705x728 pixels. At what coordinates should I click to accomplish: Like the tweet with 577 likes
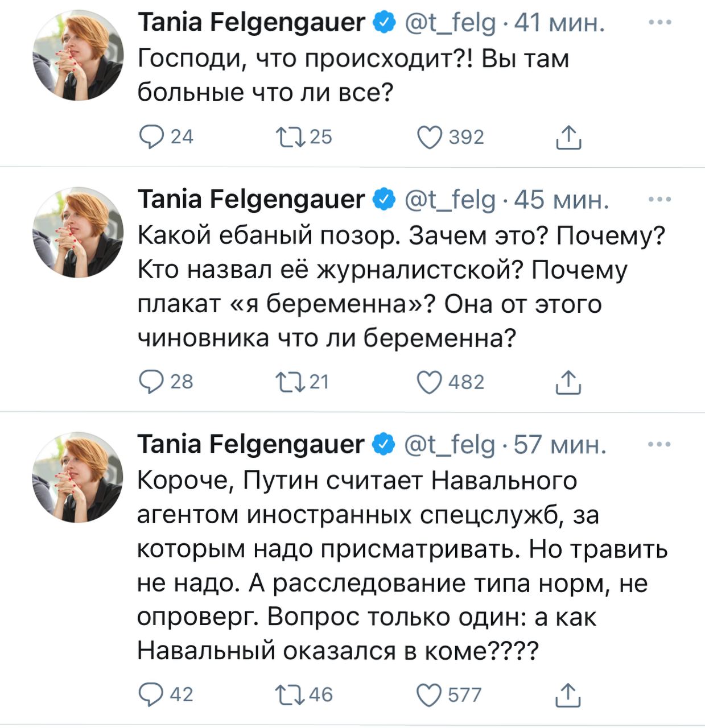(430, 695)
